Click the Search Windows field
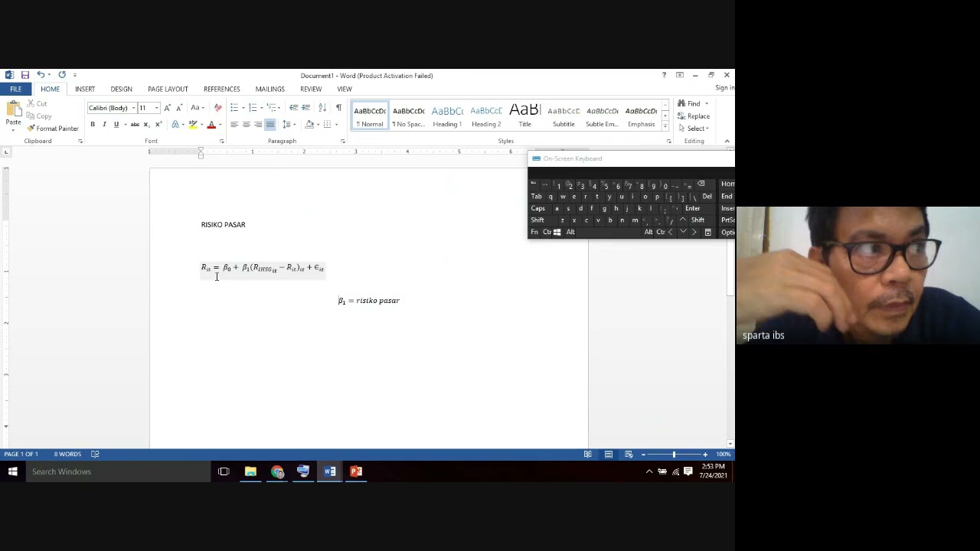Image resolution: width=980 pixels, height=551 pixels. point(119,471)
